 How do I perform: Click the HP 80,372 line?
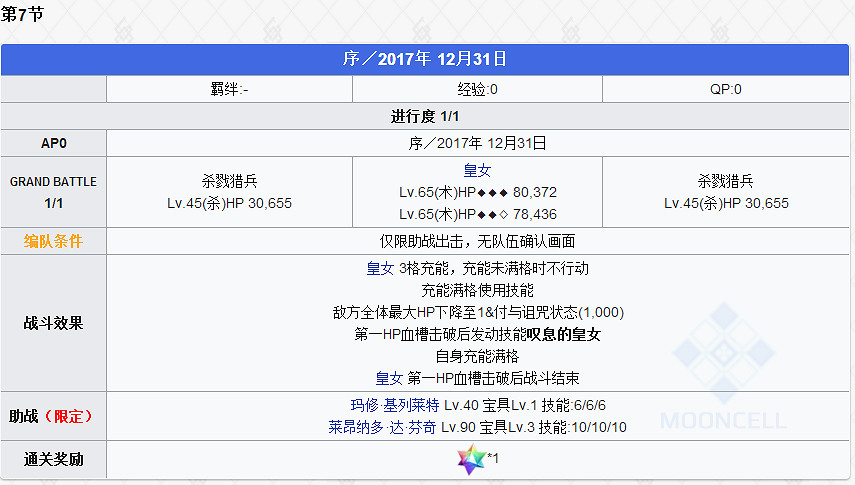point(478,192)
